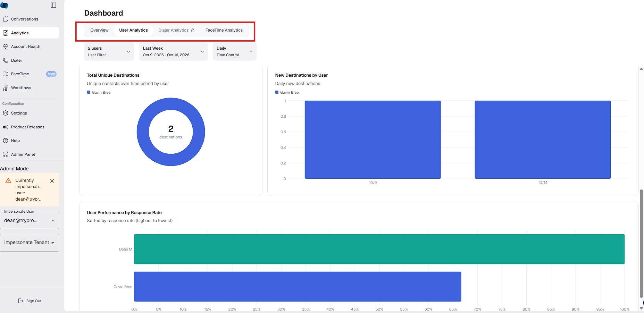Click Gavin Bree legend swatch in donut chart
Image resolution: width=644 pixels, height=313 pixels.
pos(89,92)
